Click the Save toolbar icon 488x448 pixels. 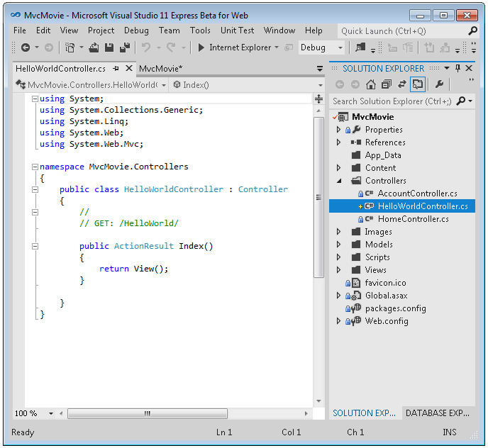109,47
